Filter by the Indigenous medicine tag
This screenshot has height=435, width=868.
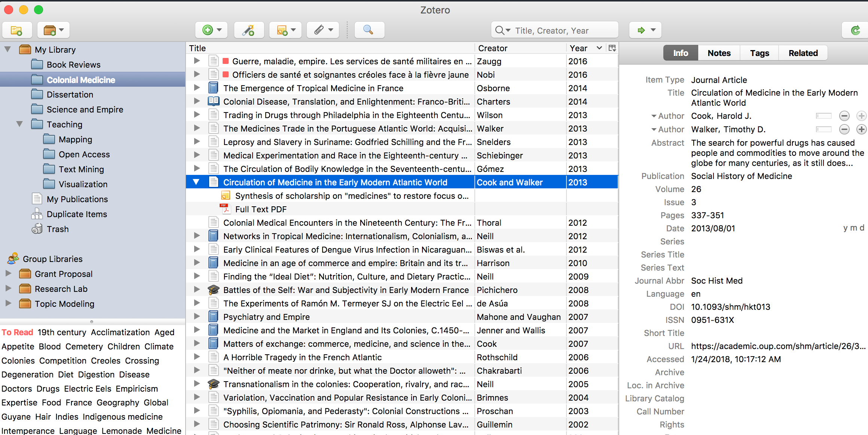click(123, 417)
